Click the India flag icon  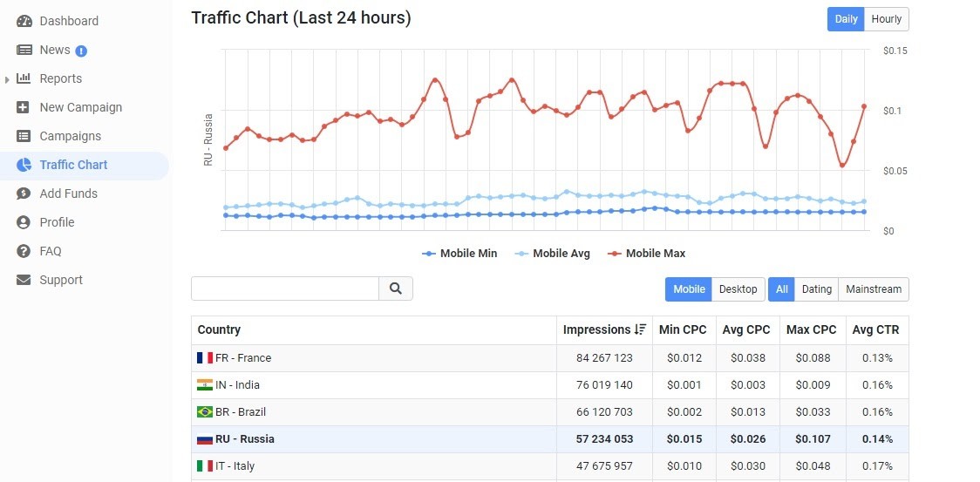204,385
